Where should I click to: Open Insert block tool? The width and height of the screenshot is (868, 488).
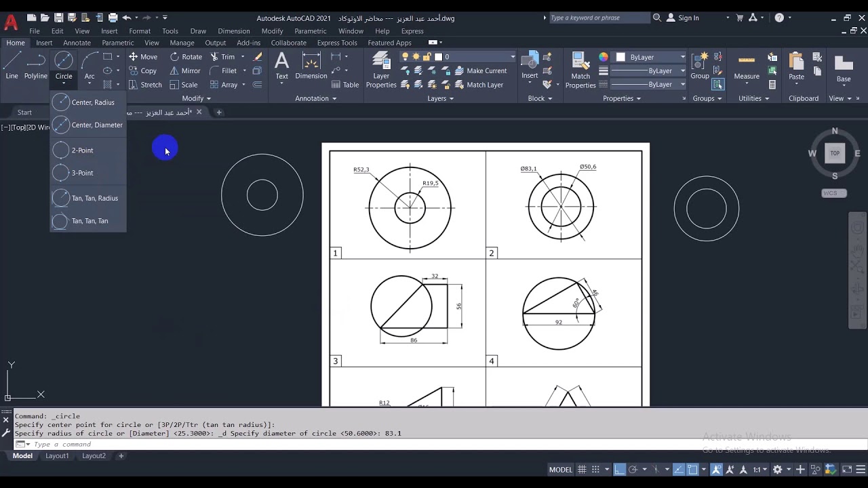pos(530,66)
